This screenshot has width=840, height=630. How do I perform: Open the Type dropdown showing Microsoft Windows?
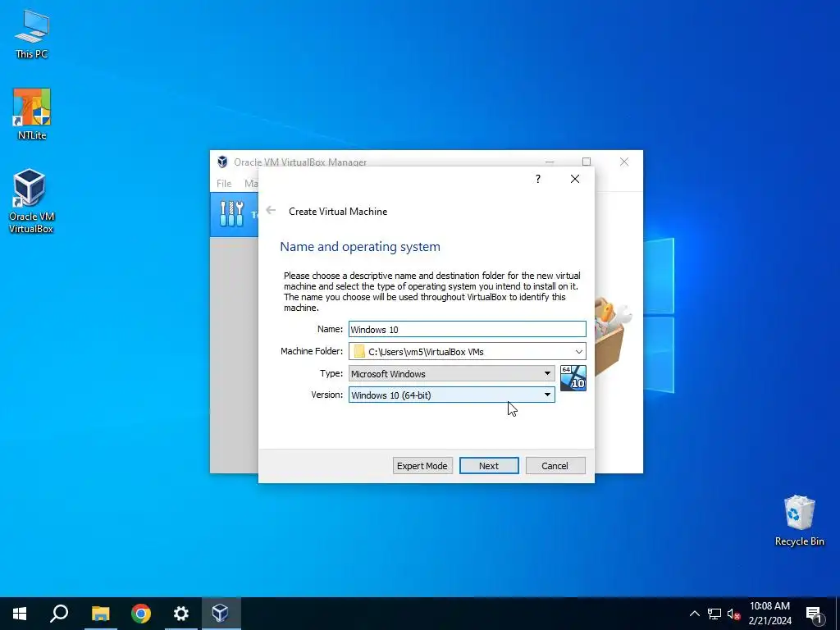click(x=452, y=373)
